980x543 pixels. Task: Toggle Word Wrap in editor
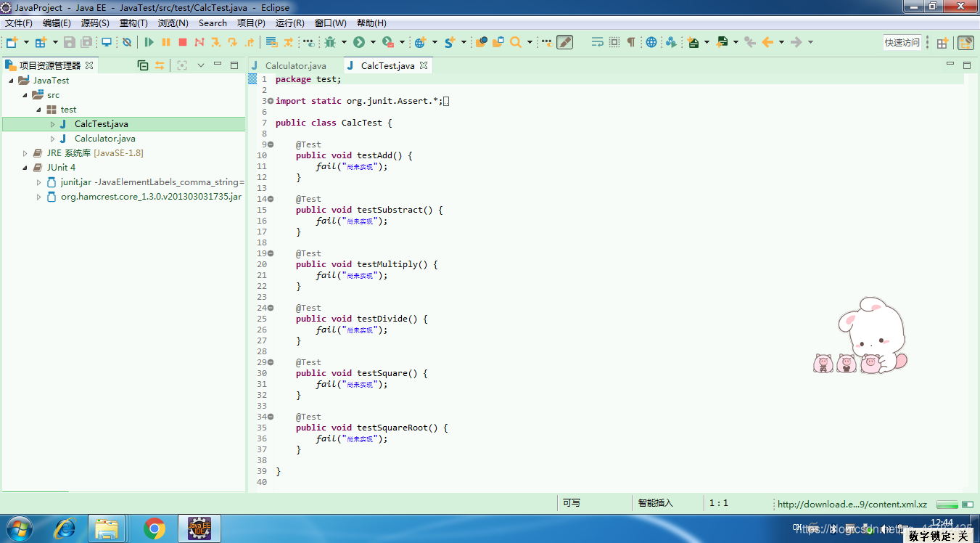pyautogui.click(x=597, y=42)
